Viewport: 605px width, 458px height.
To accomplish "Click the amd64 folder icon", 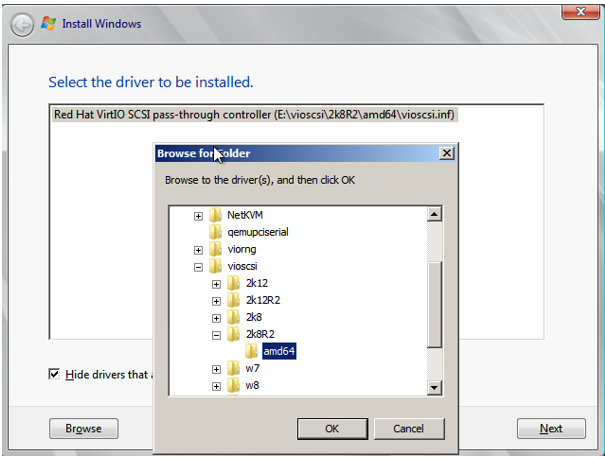I will pos(251,351).
